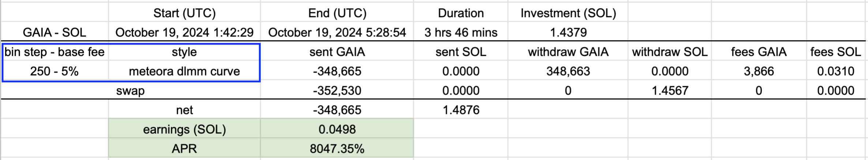Click the 1.4379 investment value cell

[568, 33]
